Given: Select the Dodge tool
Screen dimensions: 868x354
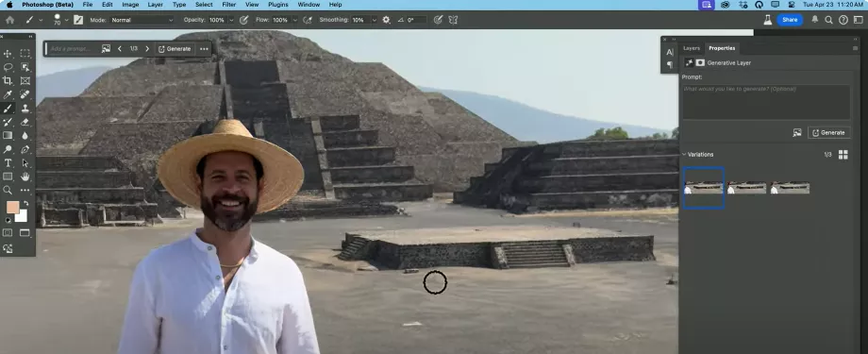Looking at the screenshot, I should tap(8, 149).
